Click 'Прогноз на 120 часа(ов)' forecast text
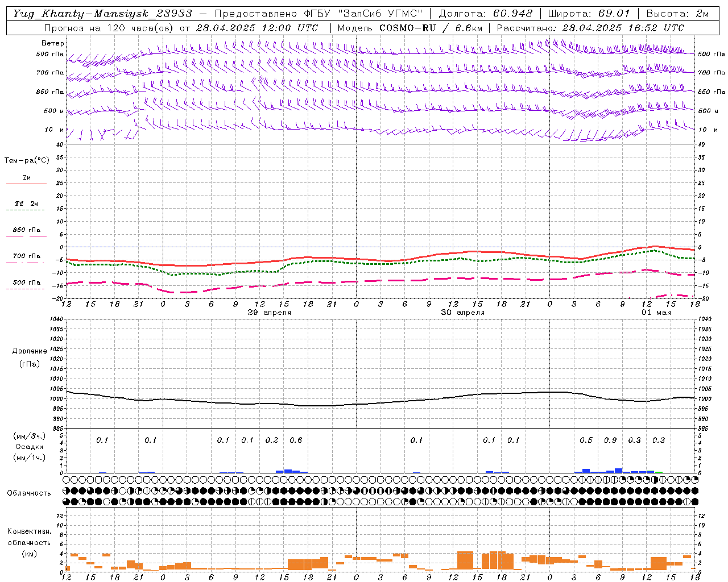This screenshot has height=582, width=728. click(x=109, y=28)
